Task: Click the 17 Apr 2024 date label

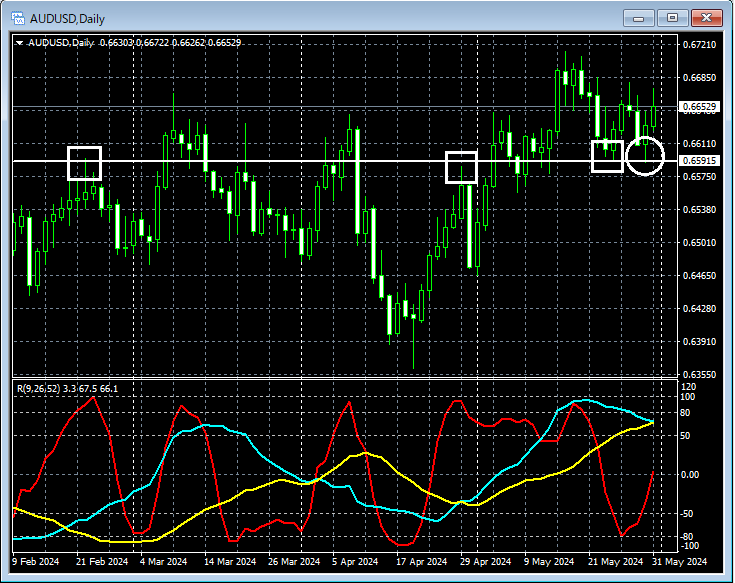Action: click(421, 561)
